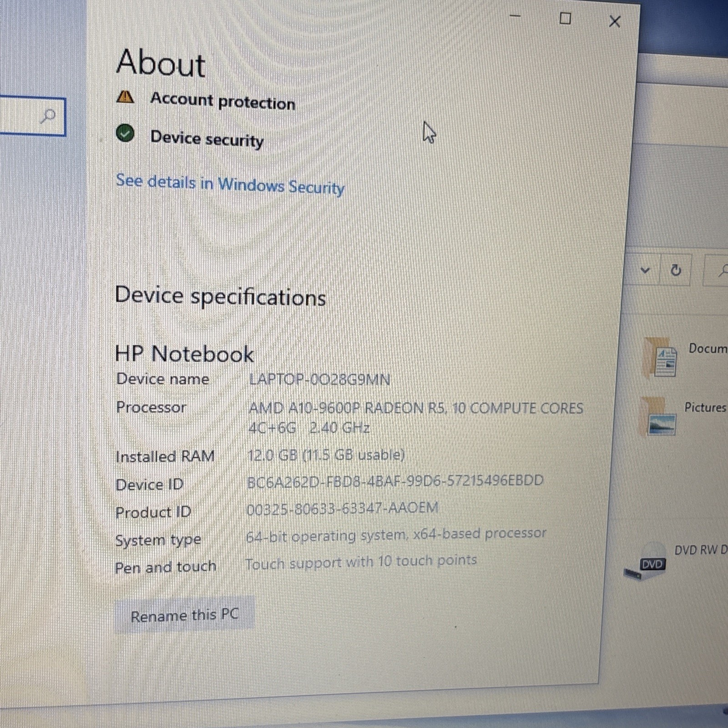Click the Device name label
This screenshot has height=728, width=728.
[x=163, y=379]
